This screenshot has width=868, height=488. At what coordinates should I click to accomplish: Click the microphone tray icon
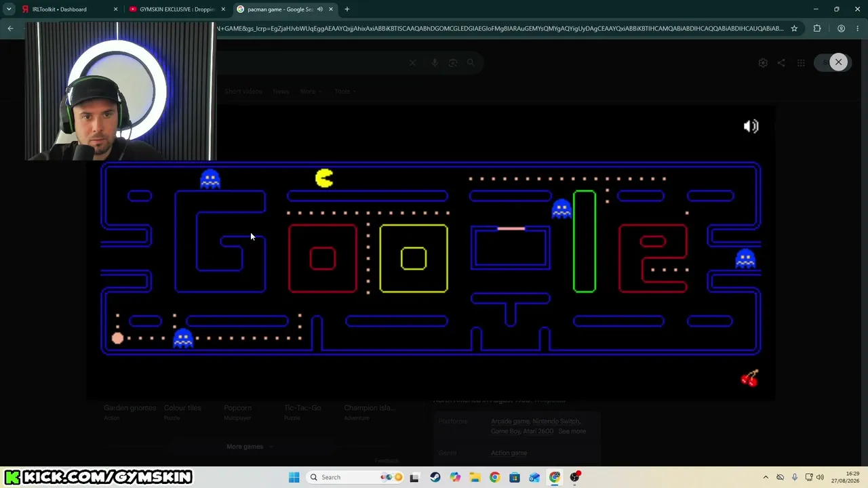click(x=794, y=477)
